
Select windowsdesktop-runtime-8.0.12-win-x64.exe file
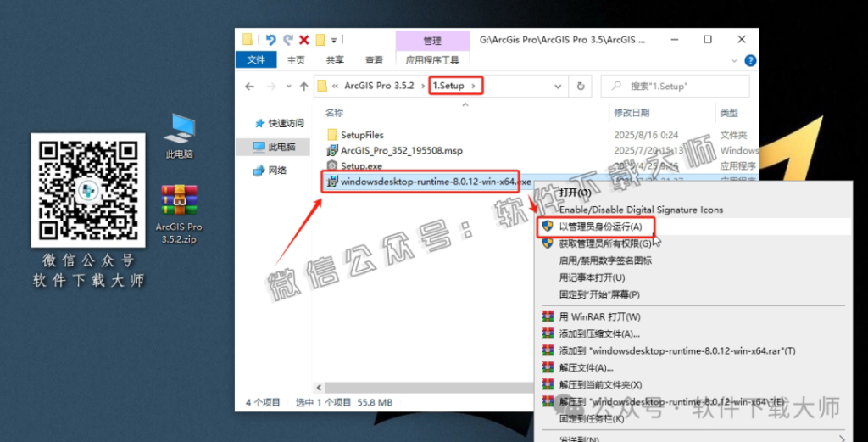click(x=436, y=181)
